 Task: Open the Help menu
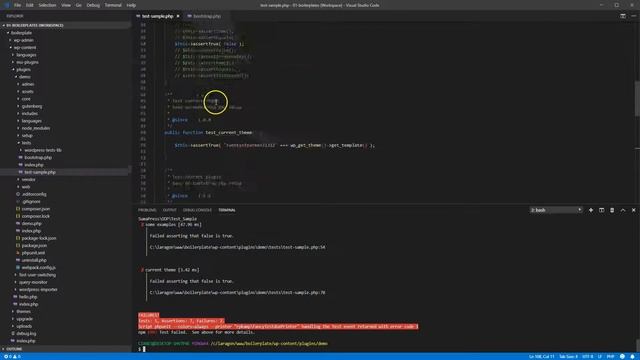pyautogui.click(x=131, y=5)
